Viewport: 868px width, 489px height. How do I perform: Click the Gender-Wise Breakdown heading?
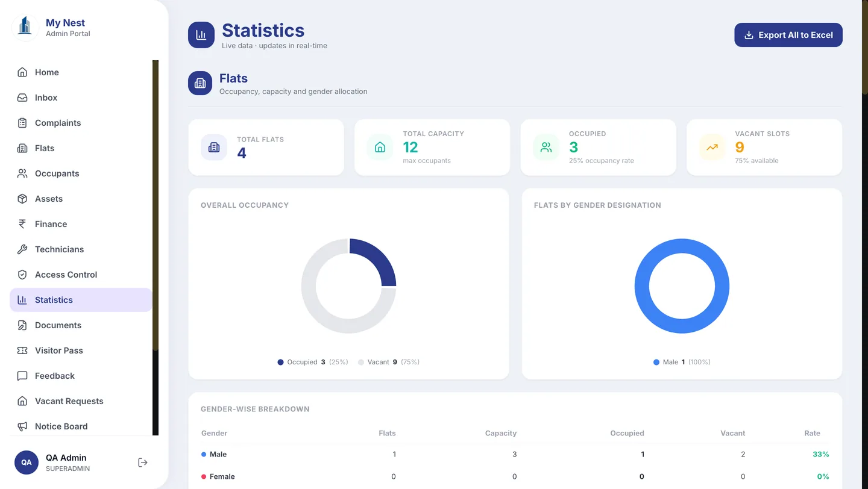(255, 409)
